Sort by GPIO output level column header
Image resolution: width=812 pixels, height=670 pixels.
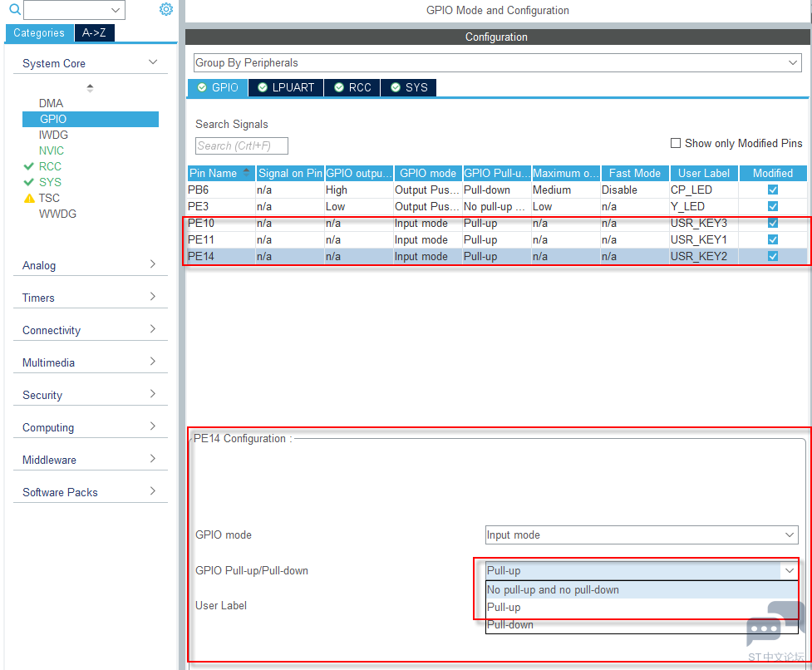pyautogui.click(x=359, y=173)
